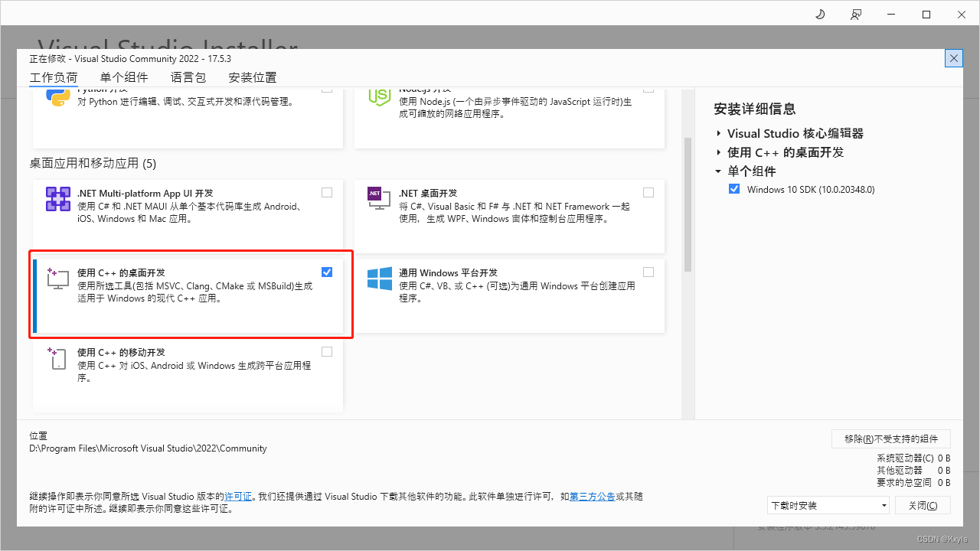Switch to the 单个组件 tab

124,77
